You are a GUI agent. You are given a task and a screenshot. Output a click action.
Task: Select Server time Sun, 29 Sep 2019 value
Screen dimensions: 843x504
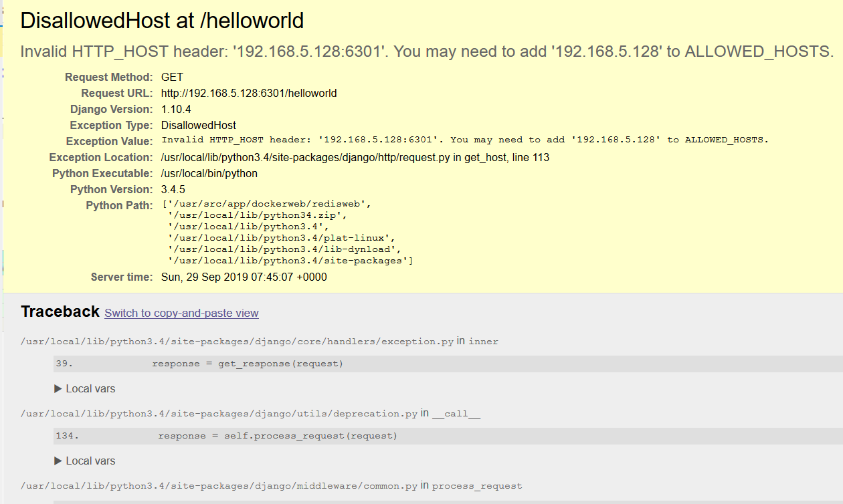click(x=244, y=277)
